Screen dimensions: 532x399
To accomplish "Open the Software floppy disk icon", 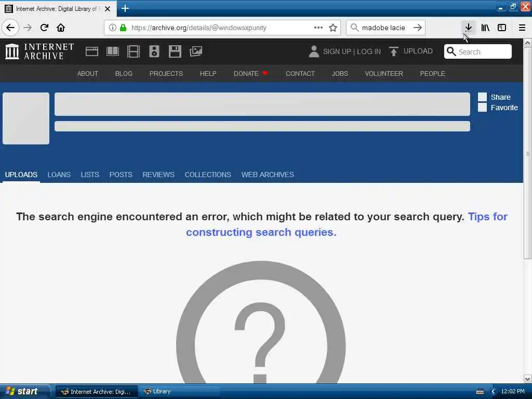I will click(175, 51).
